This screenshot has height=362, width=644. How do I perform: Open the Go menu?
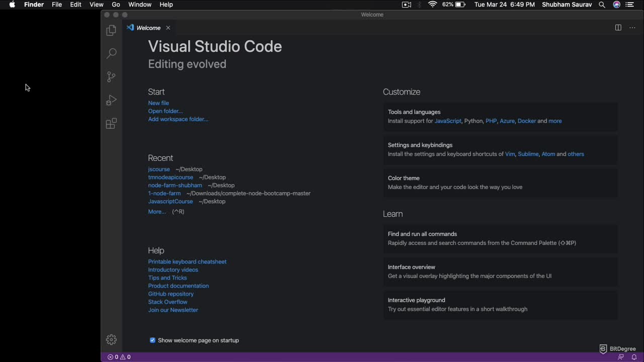(116, 5)
